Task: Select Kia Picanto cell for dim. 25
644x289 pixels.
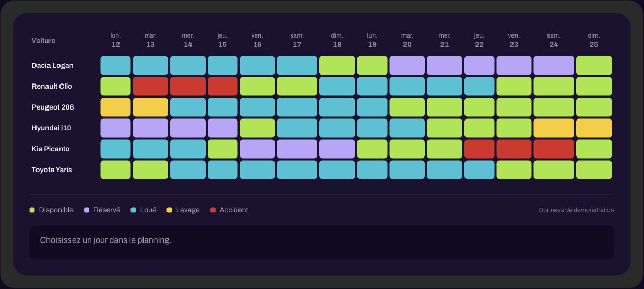Action: [x=594, y=149]
